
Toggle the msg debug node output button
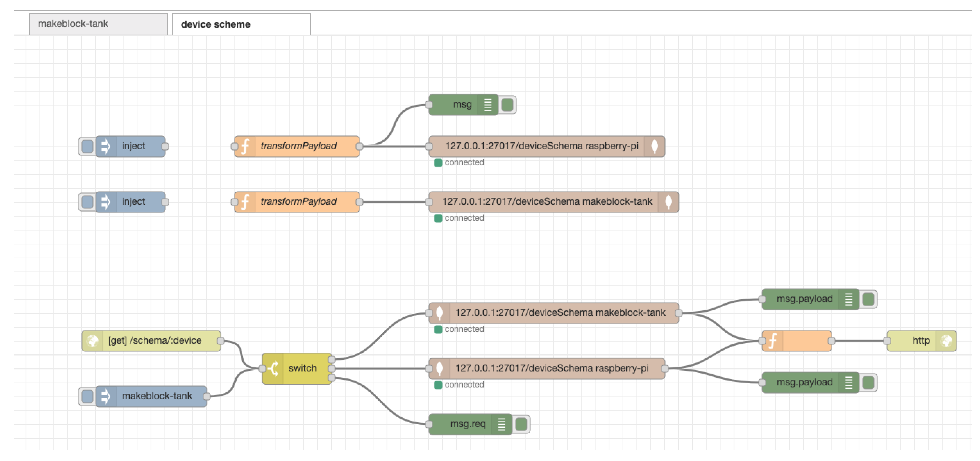(x=508, y=105)
